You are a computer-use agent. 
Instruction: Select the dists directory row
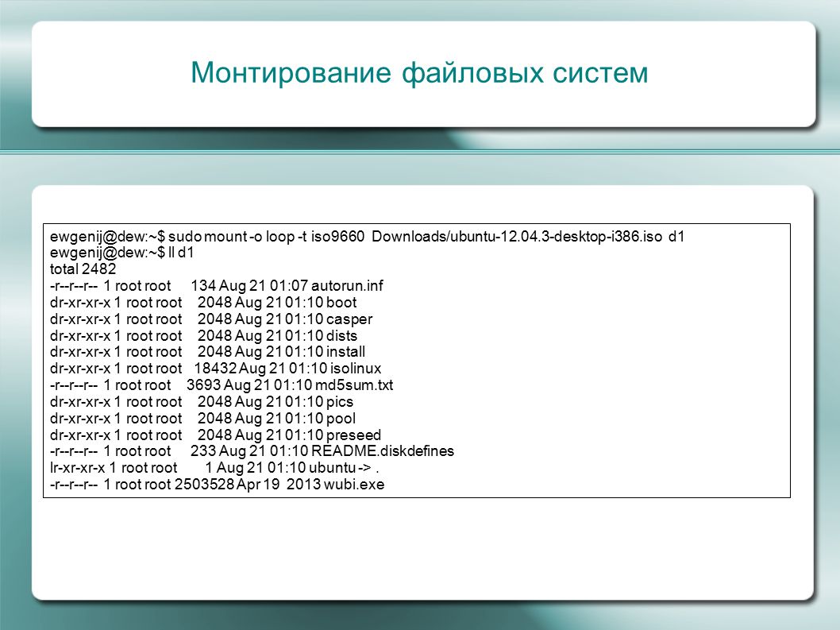203,335
